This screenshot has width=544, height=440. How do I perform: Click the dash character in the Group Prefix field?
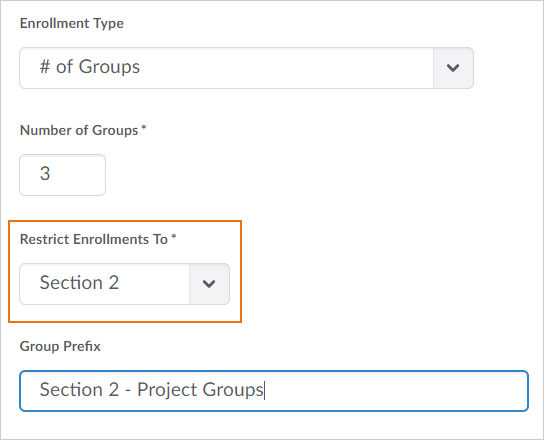pos(128,391)
